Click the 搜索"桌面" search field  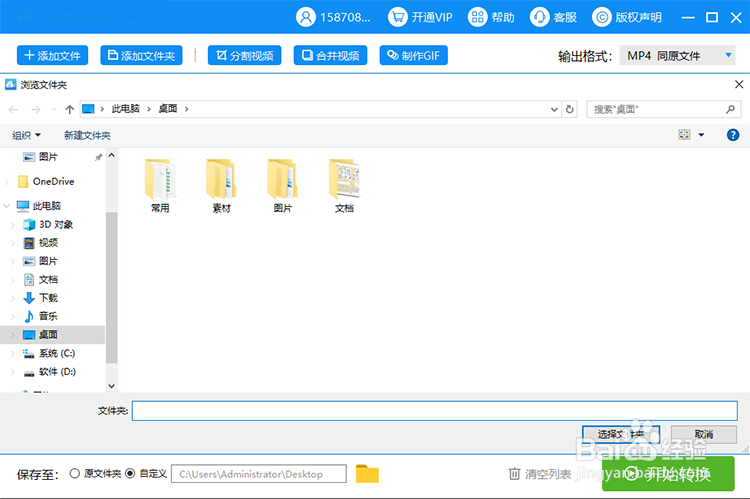tap(664, 110)
